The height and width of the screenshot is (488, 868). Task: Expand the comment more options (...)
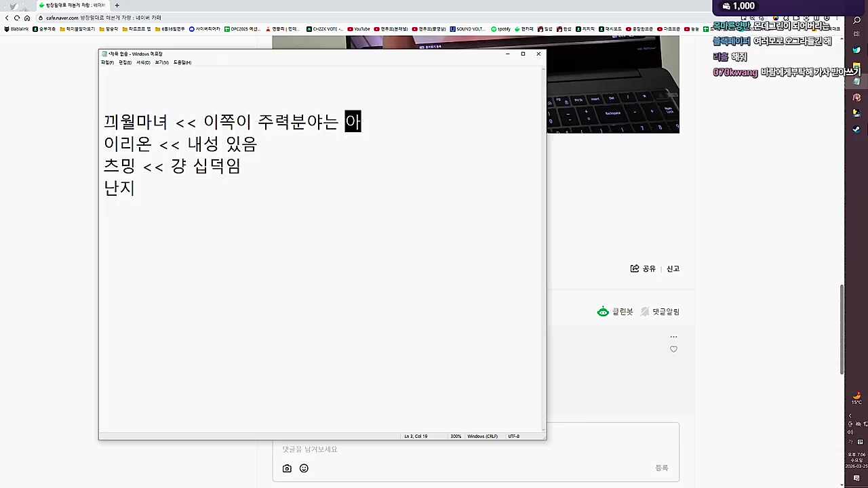coord(673,336)
